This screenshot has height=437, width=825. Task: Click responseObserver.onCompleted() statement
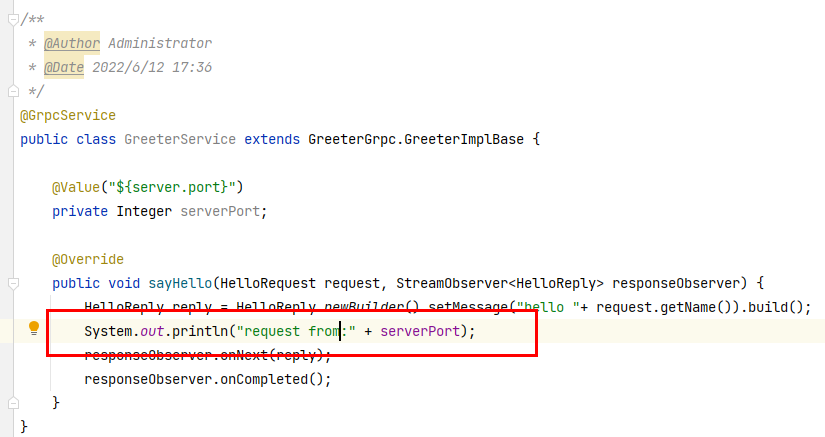pyautogui.click(x=208, y=380)
